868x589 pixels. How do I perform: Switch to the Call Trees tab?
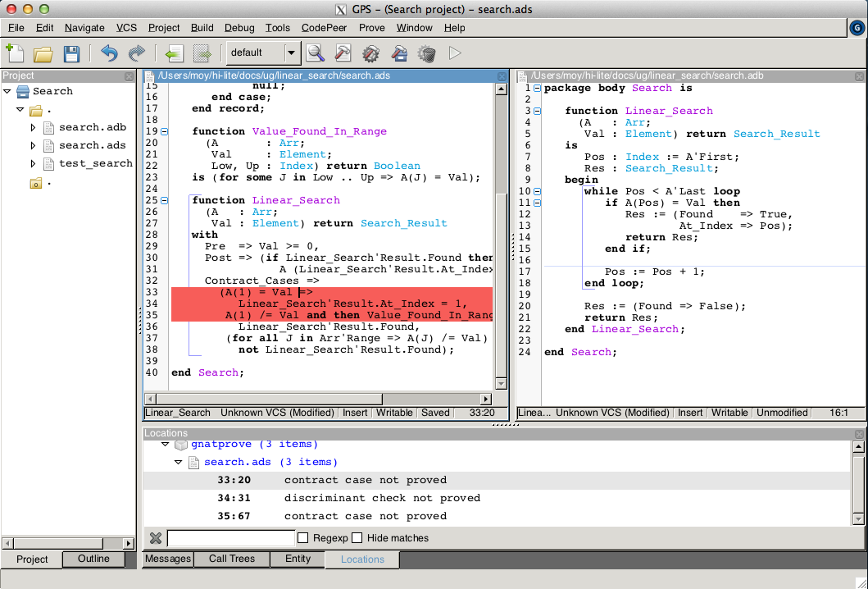click(x=231, y=559)
